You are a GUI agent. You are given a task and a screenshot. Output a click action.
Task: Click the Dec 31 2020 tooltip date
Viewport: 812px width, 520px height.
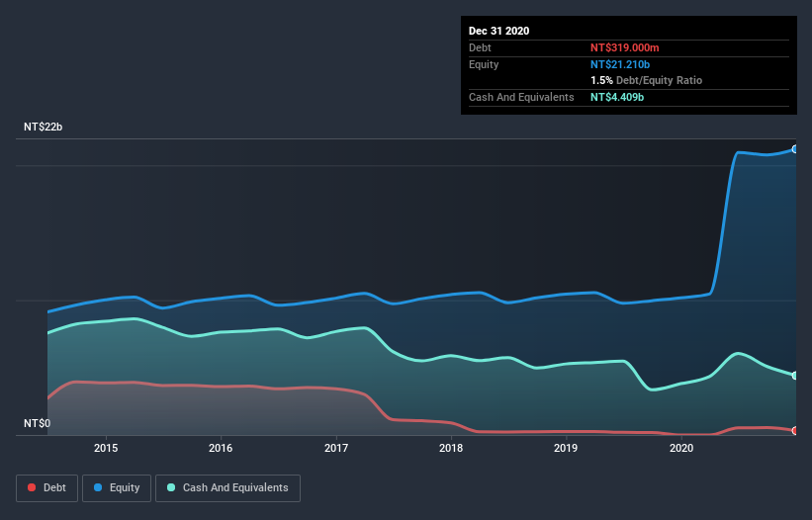point(498,31)
